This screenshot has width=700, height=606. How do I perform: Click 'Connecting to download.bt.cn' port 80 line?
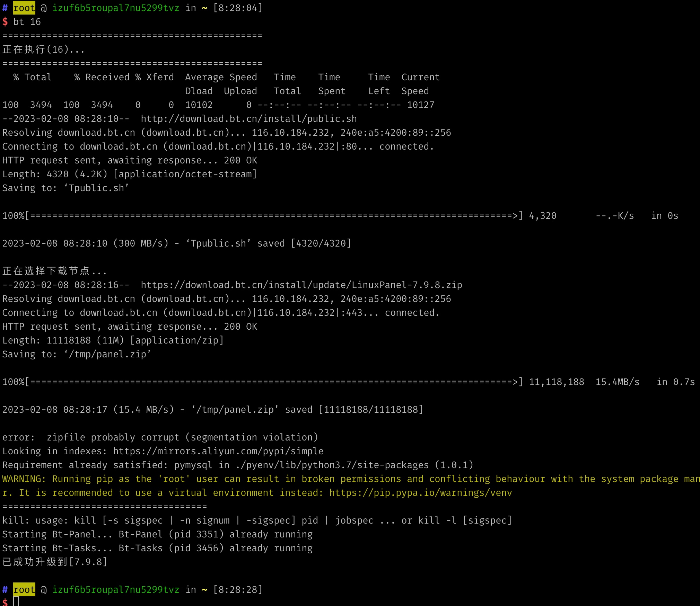click(x=218, y=146)
